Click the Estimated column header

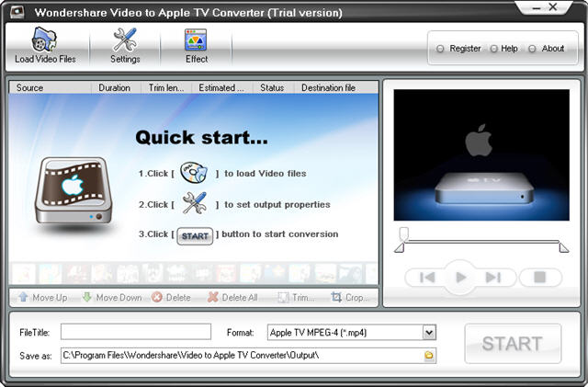pos(222,88)
